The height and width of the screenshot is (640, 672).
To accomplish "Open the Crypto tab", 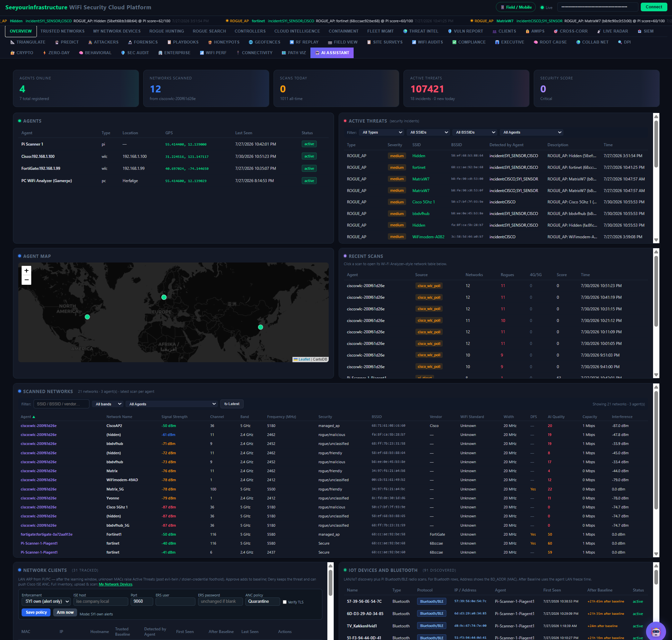I will (x=22, y=53).
